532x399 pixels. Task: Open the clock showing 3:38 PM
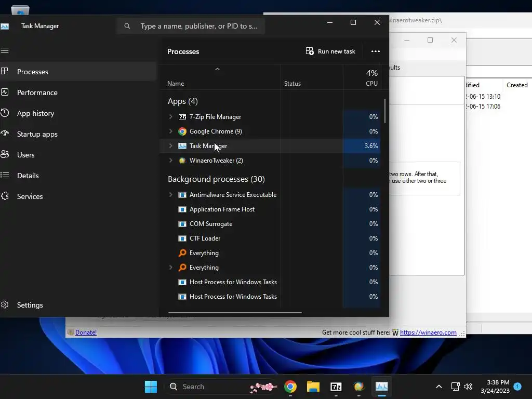click(495, 387)
